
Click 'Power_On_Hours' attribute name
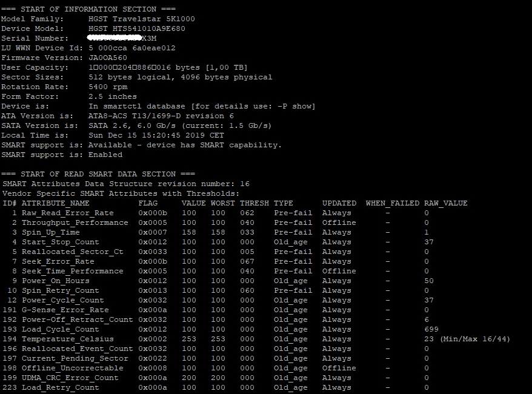56,281
